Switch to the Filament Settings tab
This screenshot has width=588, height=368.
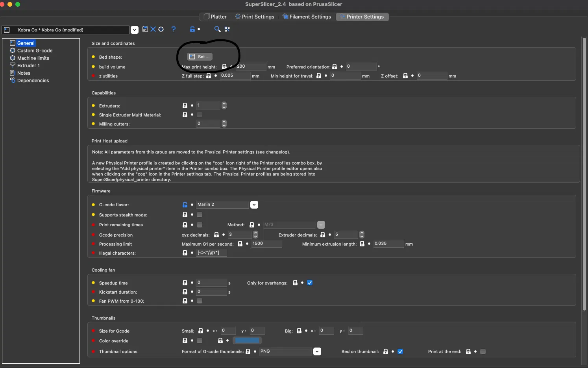click(x=307, y=17)
